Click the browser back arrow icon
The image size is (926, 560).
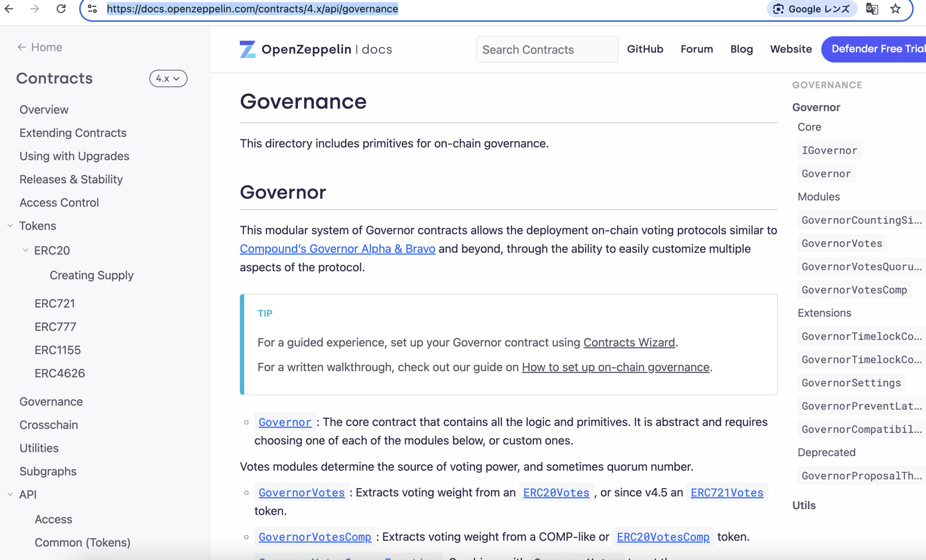click(x=9, y=9)
